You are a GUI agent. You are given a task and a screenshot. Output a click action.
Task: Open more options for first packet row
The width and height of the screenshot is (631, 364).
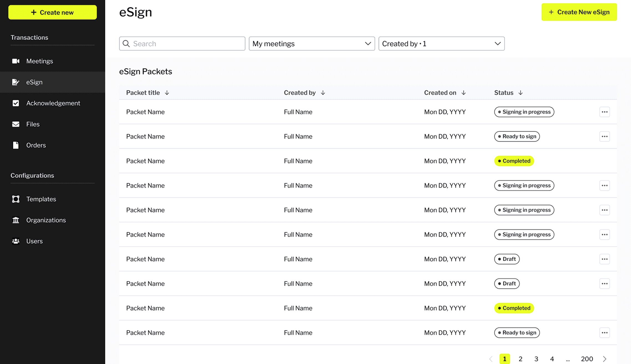click(x=604, y=112)
